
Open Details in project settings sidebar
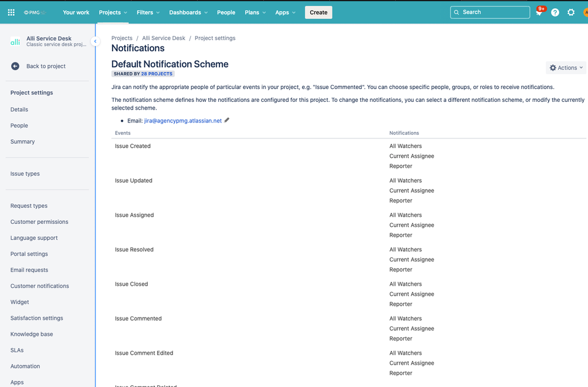(19, 109)
